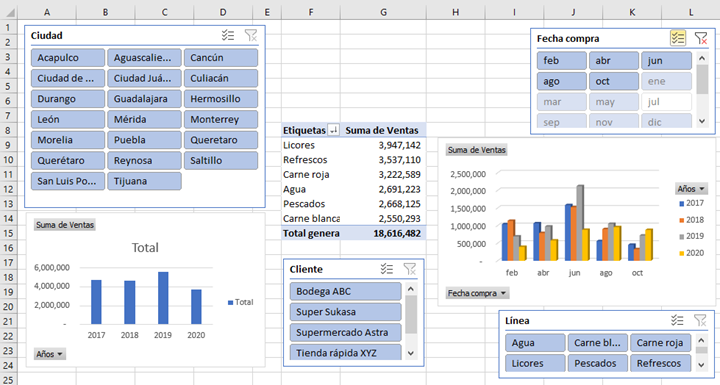Select Hermosillo city button

pyautogui.click(x=221, y=99)
